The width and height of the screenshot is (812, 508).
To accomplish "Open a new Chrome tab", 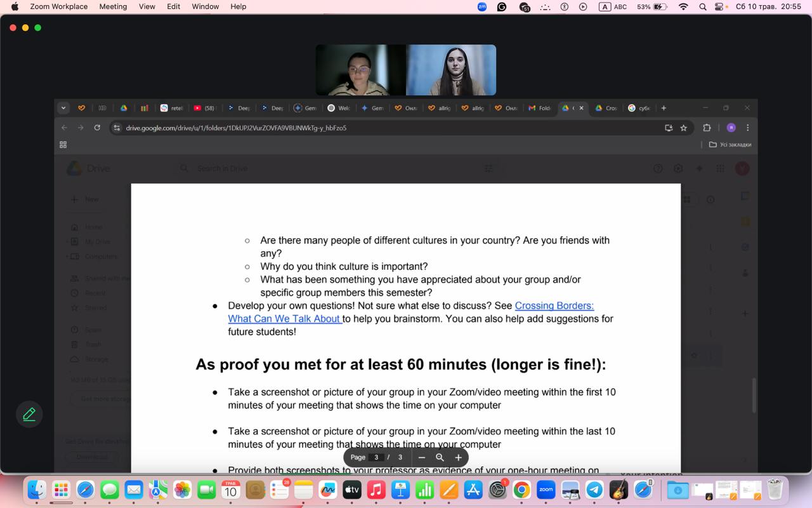I will (x=664, y=108).
